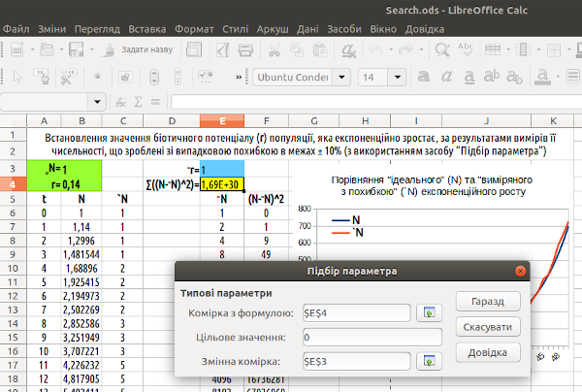The height and width of the screenshot is (392, 582).
Task: Open the Name Box dropdown arrow
Action: [97, 102]
